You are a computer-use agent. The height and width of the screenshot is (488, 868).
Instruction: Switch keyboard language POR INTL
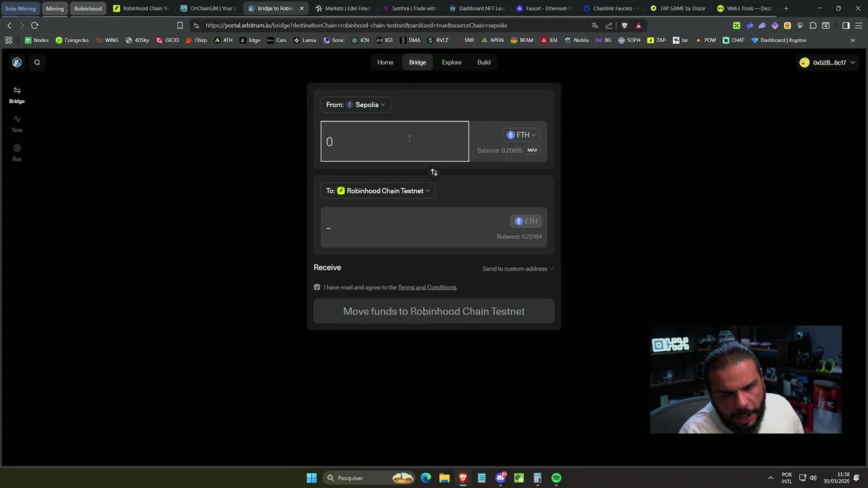coord(787,478)
